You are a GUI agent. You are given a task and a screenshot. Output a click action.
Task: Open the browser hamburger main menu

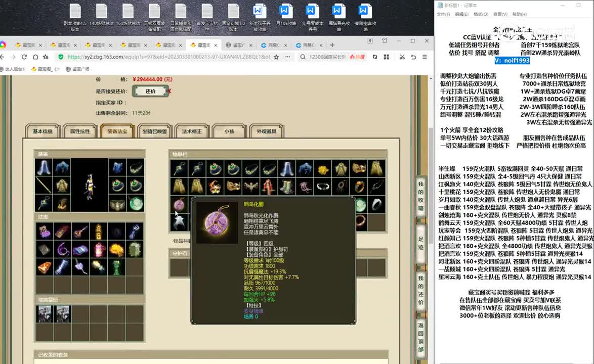point(425,57)
